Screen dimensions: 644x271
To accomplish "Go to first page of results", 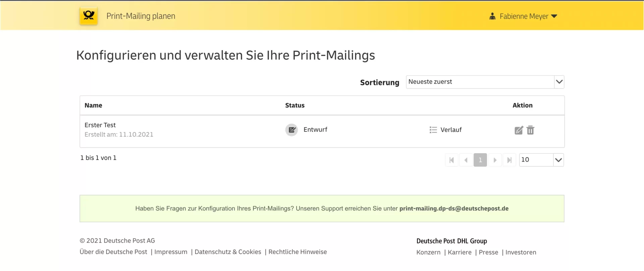I will [452, 160].
